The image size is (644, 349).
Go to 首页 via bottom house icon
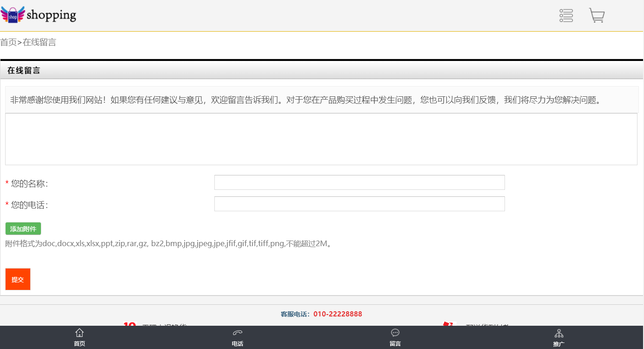pyautogui.click(x=80, y=337)
